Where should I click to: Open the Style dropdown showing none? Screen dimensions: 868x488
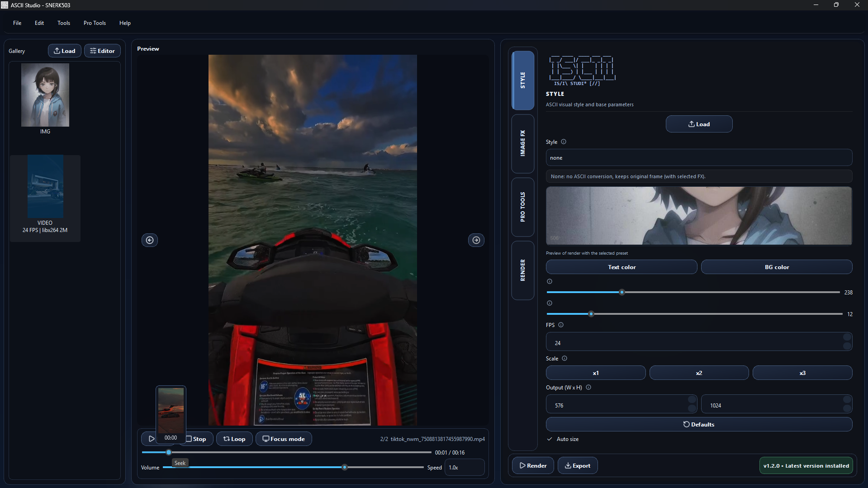pyautogui.click(x=698, y=157)
